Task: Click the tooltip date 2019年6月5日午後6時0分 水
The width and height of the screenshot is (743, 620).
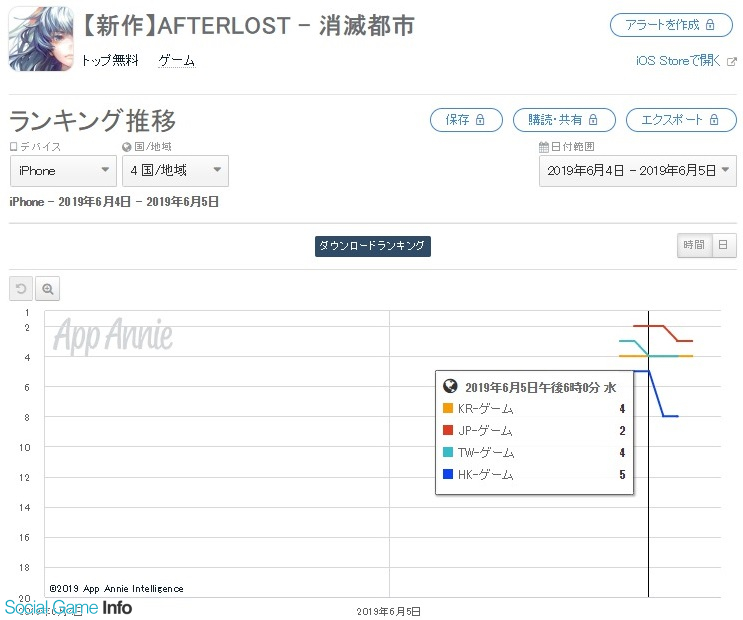Action: [x=541, y=388]
